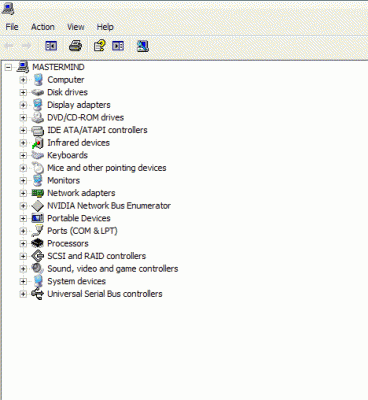
Task: Collapse the MASTERMIND root node
Action: (x=8, y=68)
